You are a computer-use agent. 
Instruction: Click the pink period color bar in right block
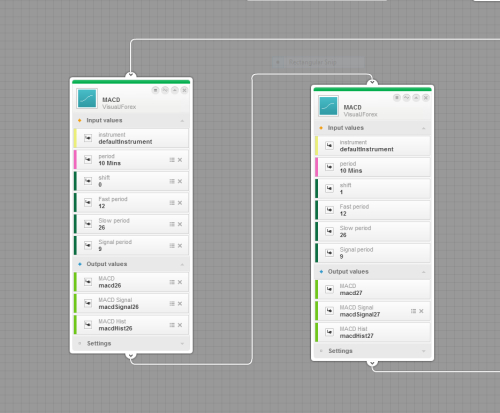[x=317, y=167]
